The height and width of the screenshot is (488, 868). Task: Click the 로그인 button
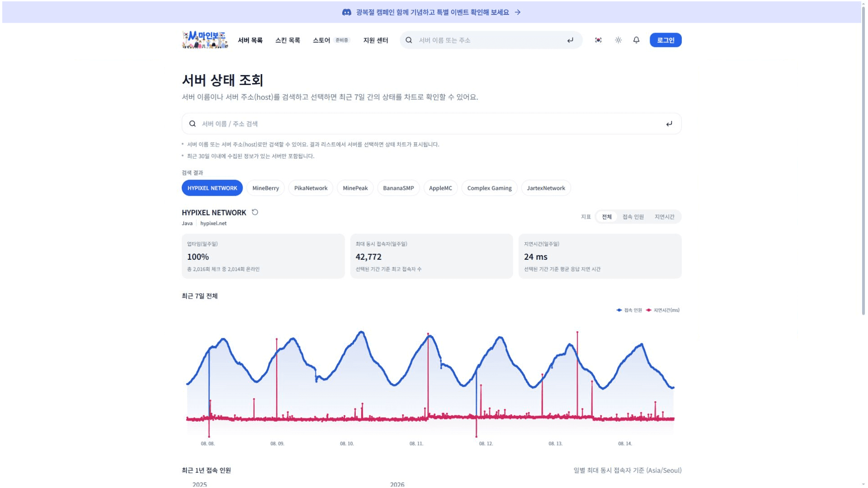pyautogui.click(x=665, y=40)
